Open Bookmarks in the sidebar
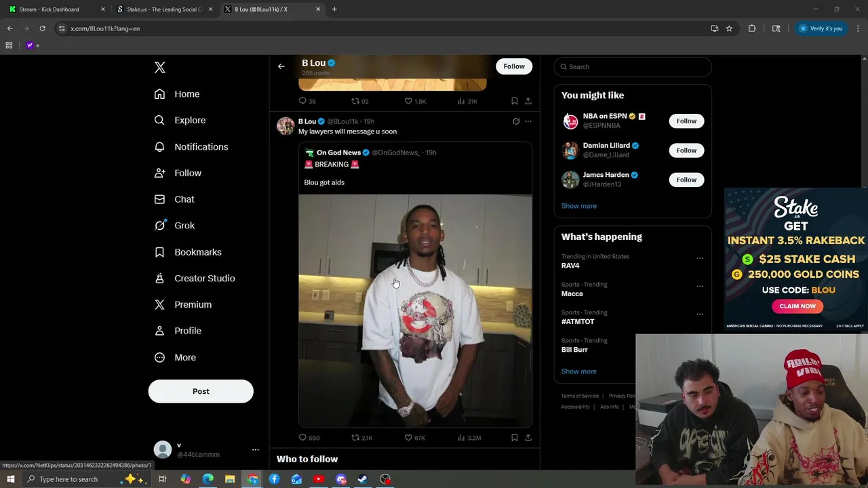Image resolution: width=868 pixels, height=488 pixels. 188,252
